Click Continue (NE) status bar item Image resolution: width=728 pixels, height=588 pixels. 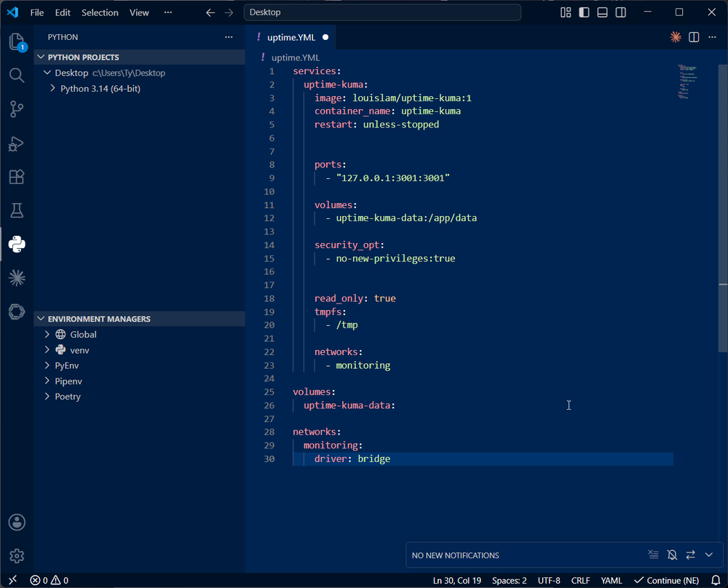tap(667, 580)
